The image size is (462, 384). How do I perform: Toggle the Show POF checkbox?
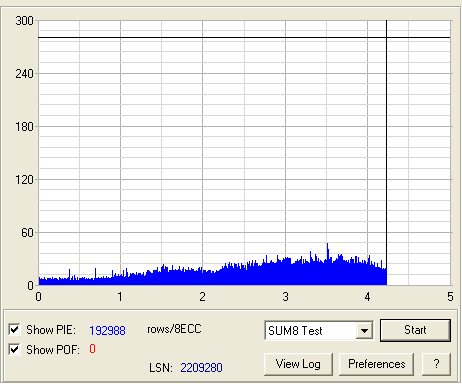click(14, 349)
